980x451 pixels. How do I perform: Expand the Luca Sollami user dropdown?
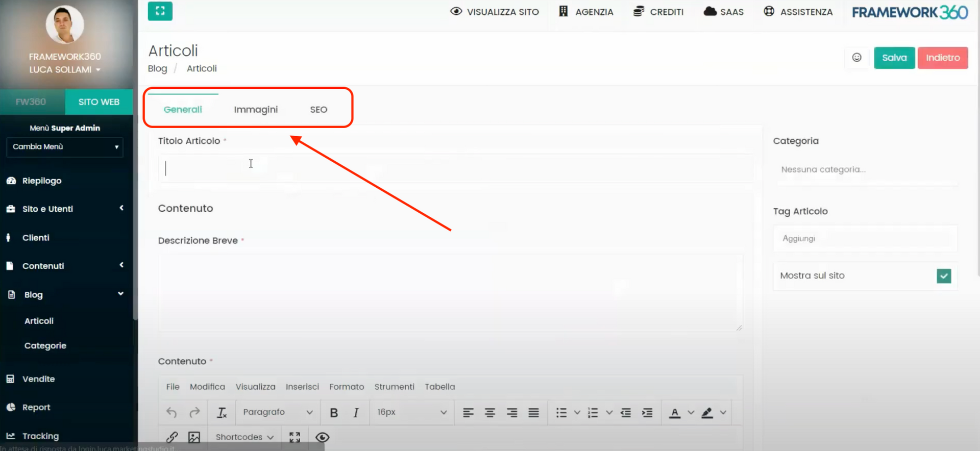click(65, 69)
